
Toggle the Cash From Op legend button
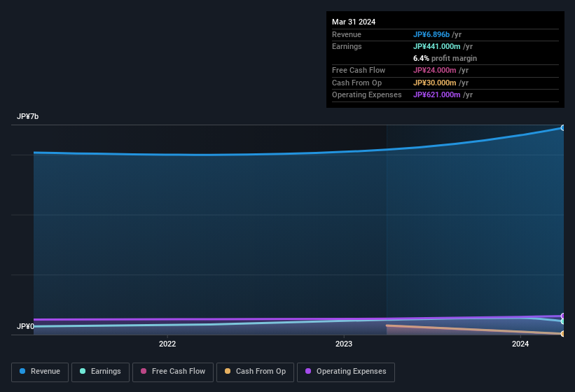[x=255, y=372]
